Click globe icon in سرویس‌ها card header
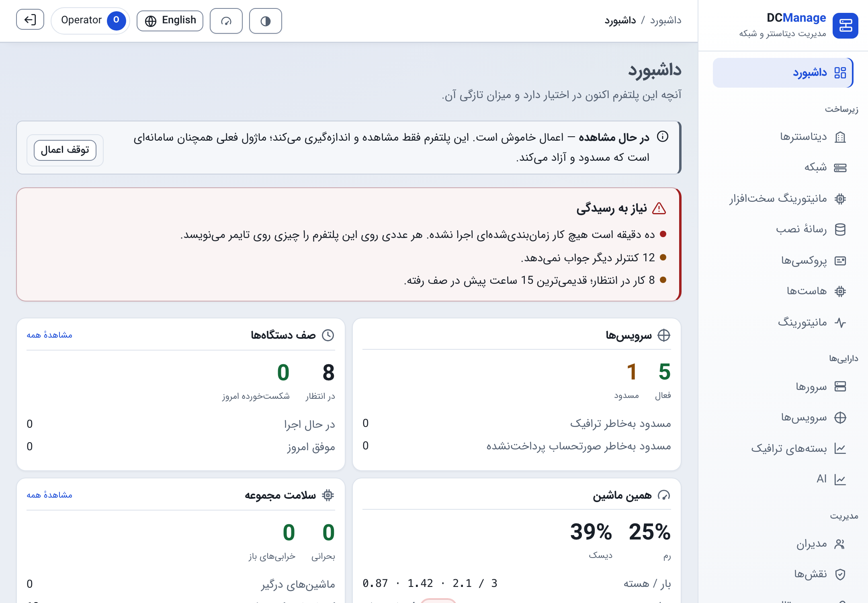This screenshot has height=603, width=868. tap(664, 335)
